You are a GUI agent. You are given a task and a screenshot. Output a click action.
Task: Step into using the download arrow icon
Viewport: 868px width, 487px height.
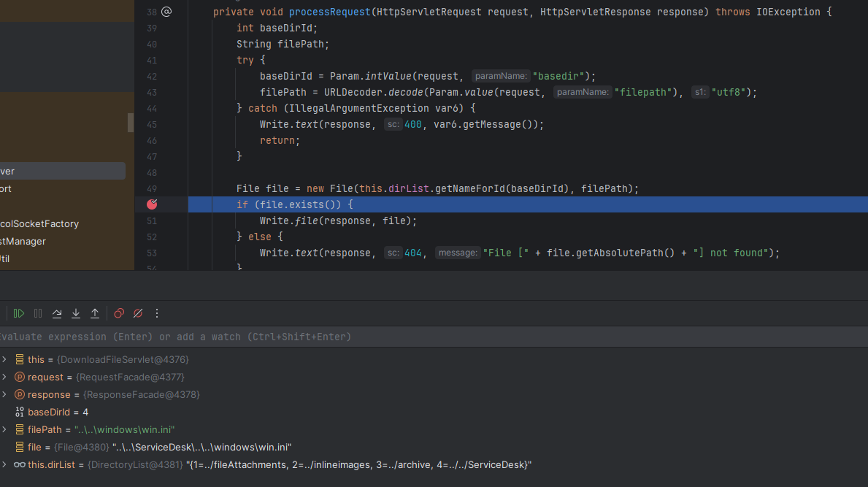click(x=76, y=313)
